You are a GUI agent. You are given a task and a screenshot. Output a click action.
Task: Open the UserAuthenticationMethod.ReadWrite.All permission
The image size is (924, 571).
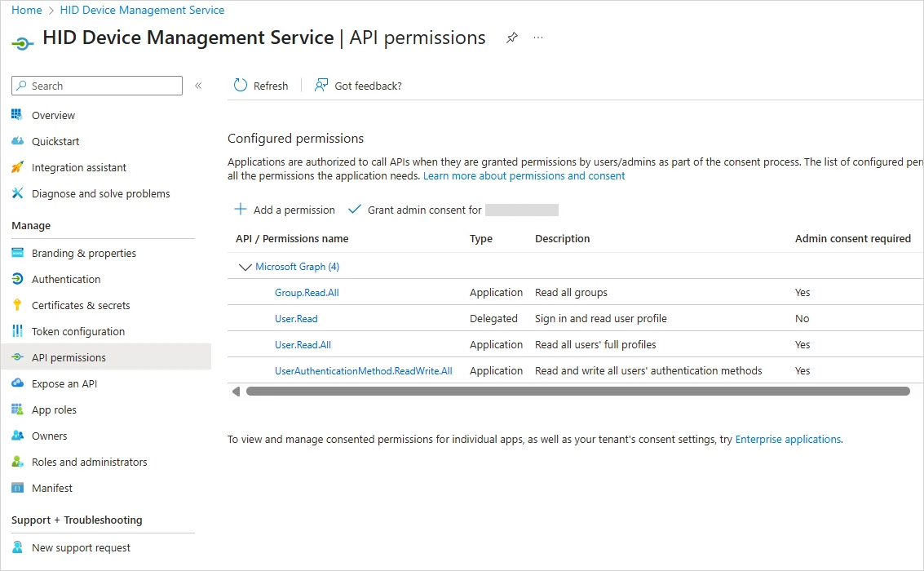[x=363, y=370]
